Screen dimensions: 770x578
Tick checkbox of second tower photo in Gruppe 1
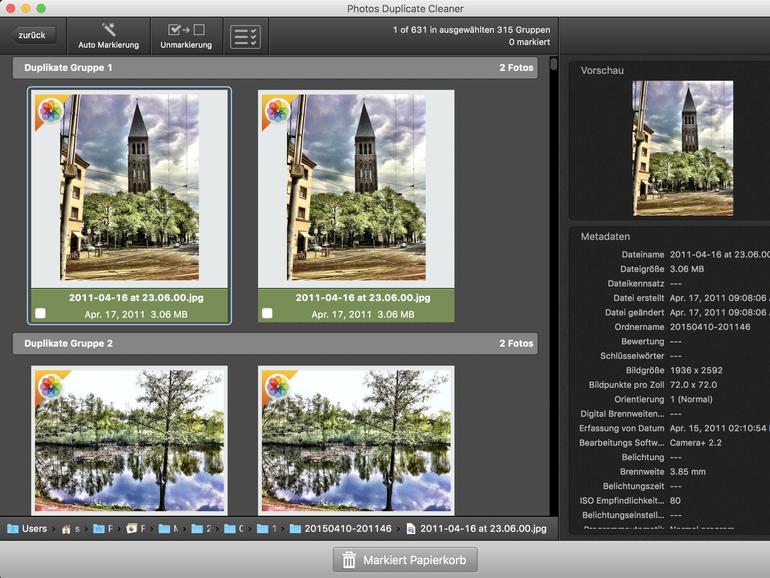click(x=267, y=313)
